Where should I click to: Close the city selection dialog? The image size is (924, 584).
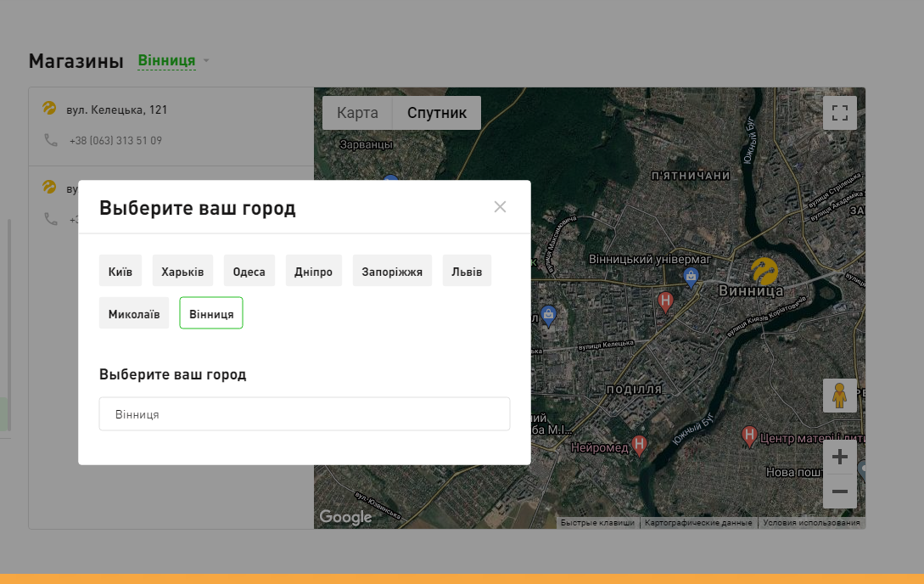(500, 207)
